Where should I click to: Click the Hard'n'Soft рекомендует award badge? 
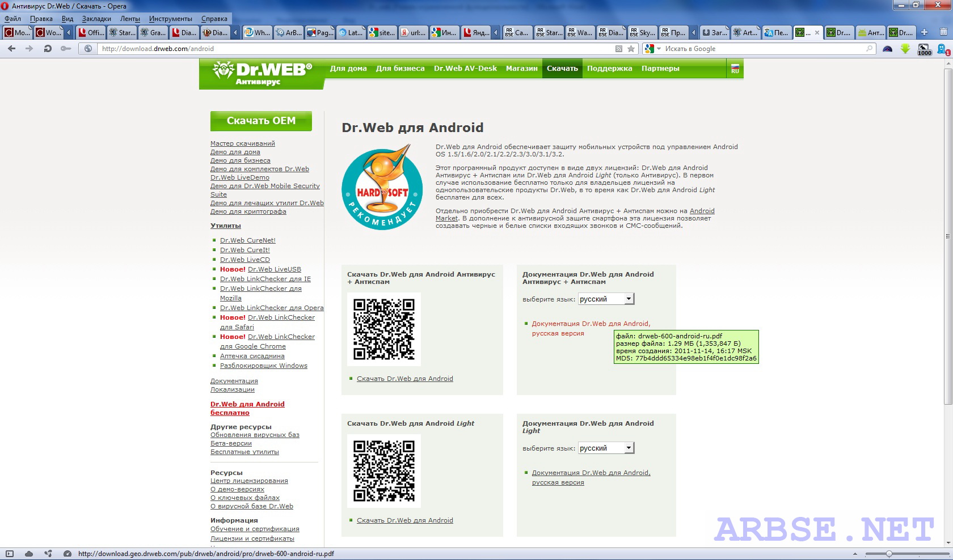[382, 186]
